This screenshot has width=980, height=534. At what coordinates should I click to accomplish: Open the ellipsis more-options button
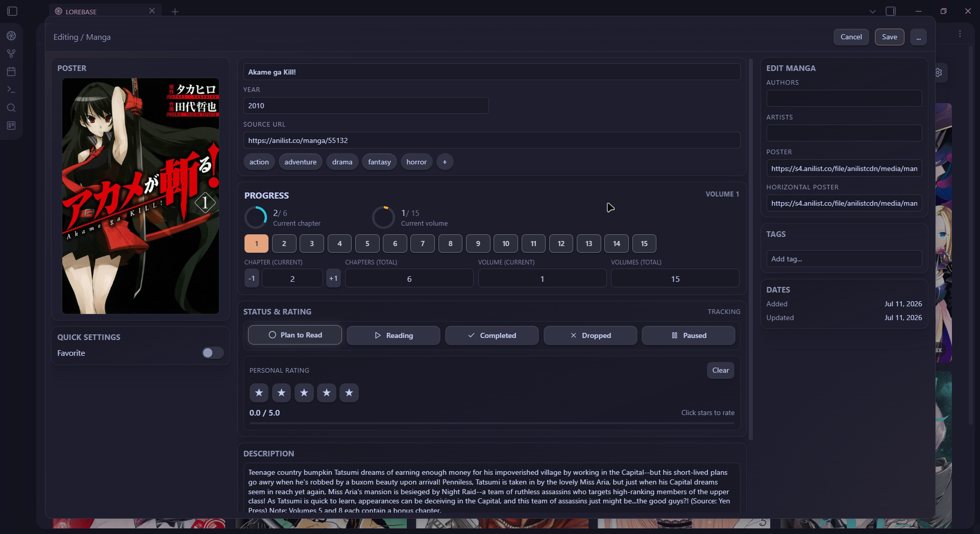(x=918, y=37)
